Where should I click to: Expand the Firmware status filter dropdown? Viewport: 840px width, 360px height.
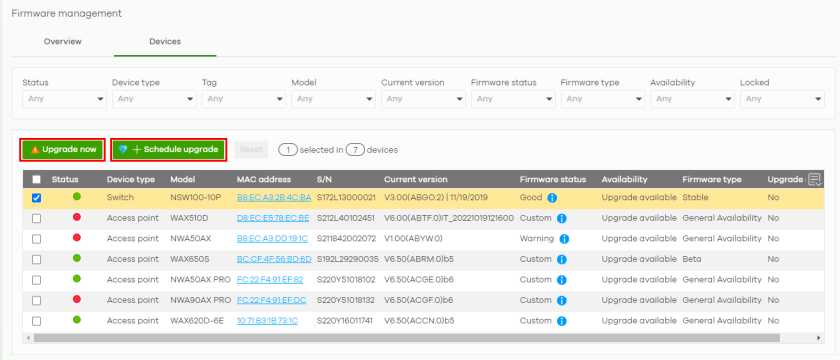(513, 99)
